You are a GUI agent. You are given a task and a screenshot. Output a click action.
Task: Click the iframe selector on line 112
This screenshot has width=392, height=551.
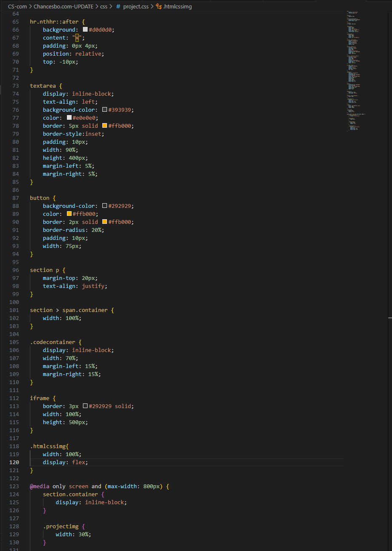coord(40,398)
